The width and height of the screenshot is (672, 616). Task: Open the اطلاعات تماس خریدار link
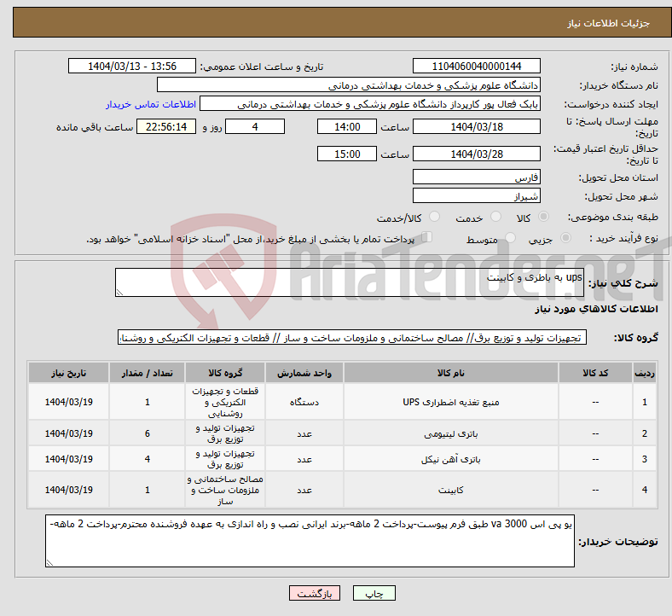coord(151,104)
